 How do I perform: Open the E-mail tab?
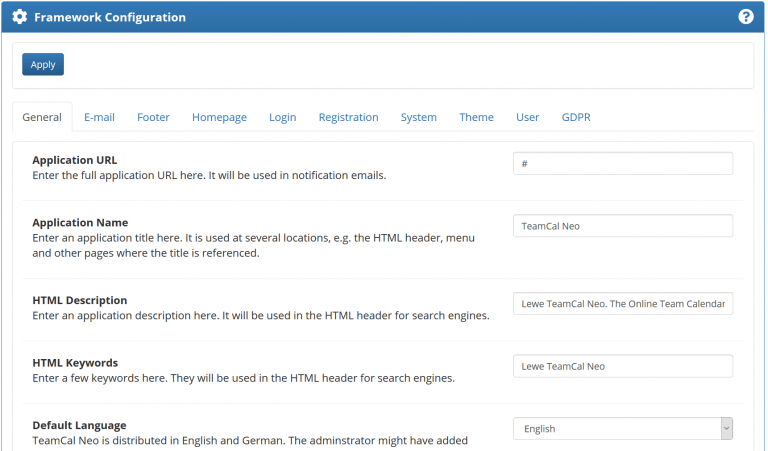click(x=99, y=117)
